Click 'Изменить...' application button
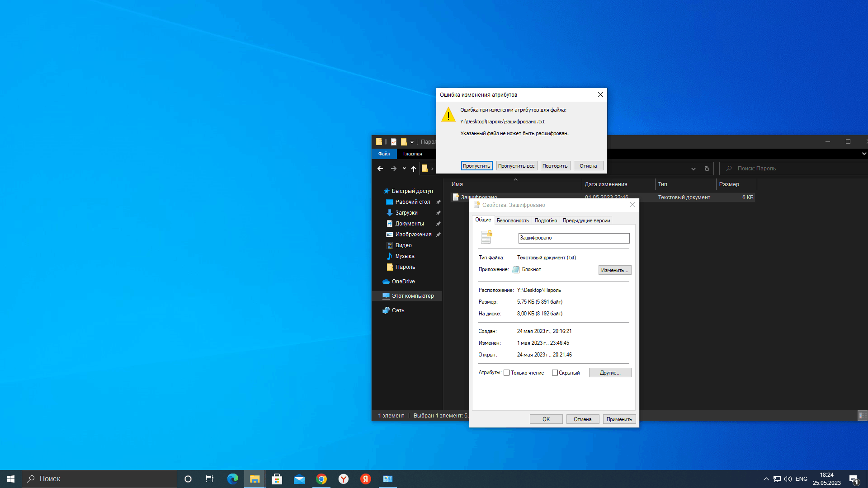Viewport: 868px width, 488px height. [x=614, y=270]
